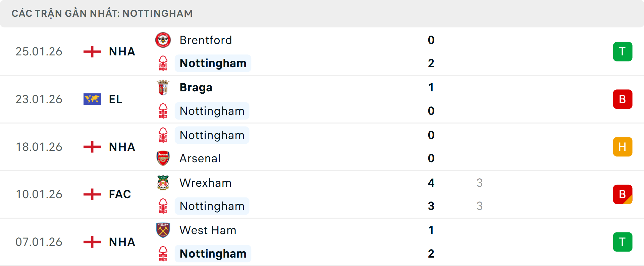Click the FAC competition label
The image size is (644, 266).
[120, 194]
